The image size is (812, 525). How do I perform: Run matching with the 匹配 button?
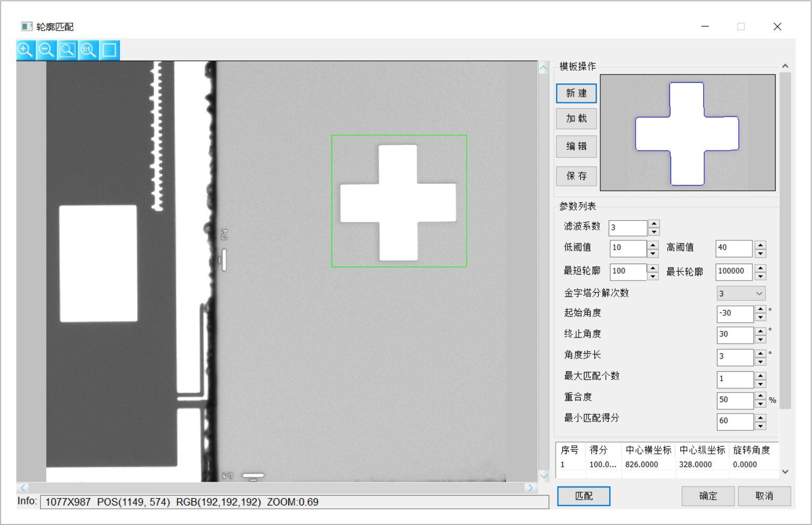click(584, 496)
